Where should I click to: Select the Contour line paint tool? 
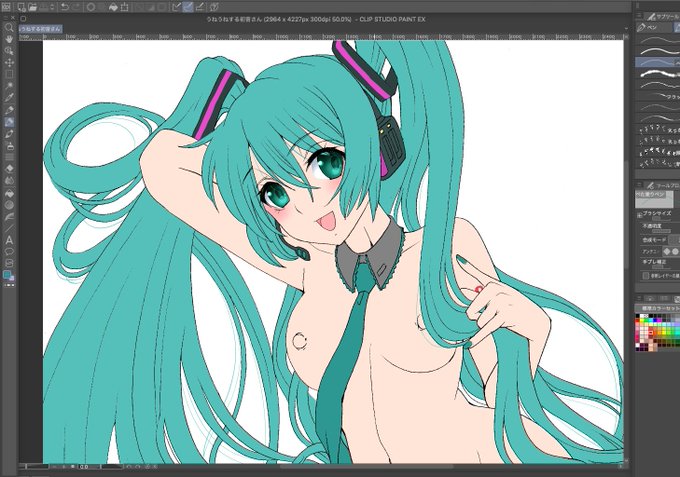9,216
